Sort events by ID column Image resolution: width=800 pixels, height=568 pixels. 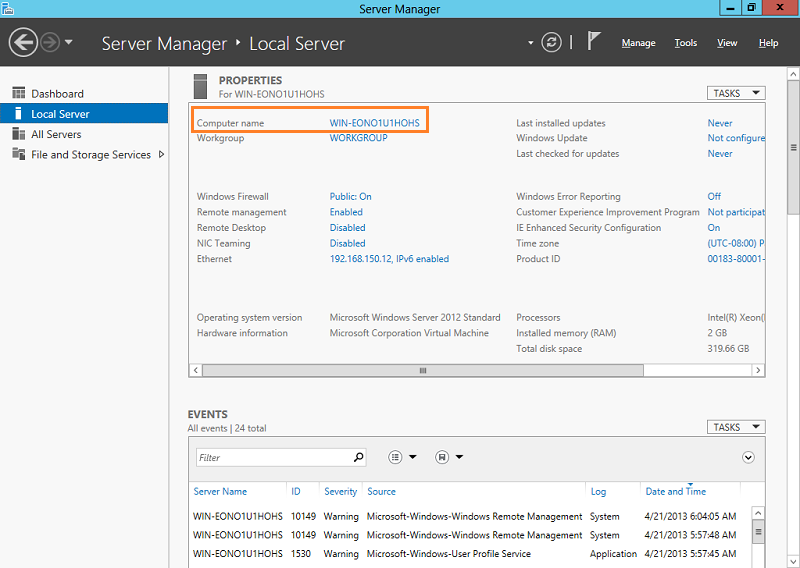(295, 491)
